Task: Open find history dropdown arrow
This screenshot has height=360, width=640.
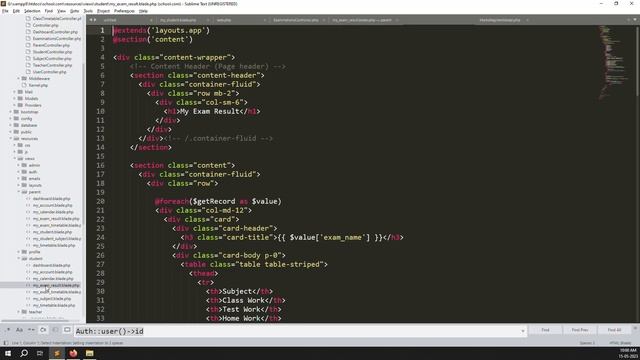Action: (522, 331)
